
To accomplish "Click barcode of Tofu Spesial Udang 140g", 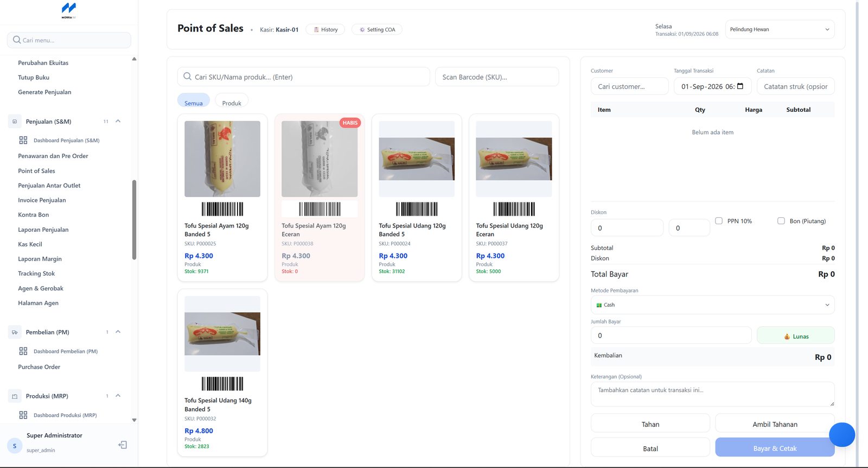I will [222, 384].
